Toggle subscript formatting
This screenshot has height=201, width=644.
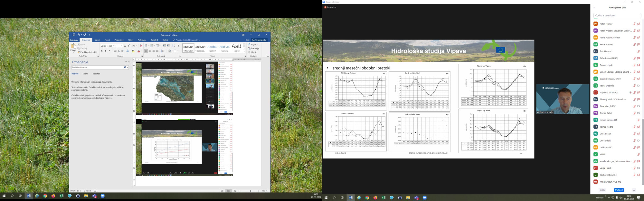tap(119, 51)
